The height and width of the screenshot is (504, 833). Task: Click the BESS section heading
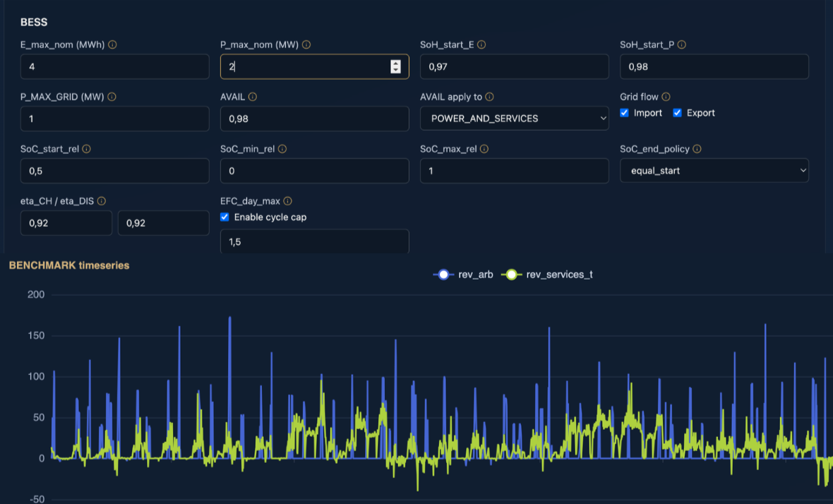34,23
